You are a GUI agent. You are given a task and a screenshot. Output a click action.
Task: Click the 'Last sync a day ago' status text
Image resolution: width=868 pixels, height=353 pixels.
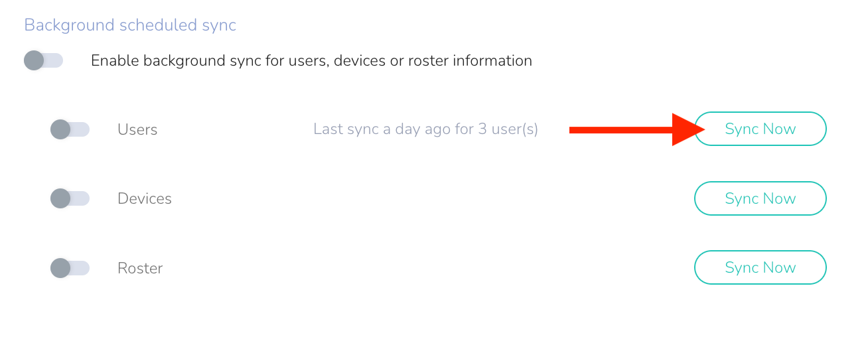tap(425, 129)
